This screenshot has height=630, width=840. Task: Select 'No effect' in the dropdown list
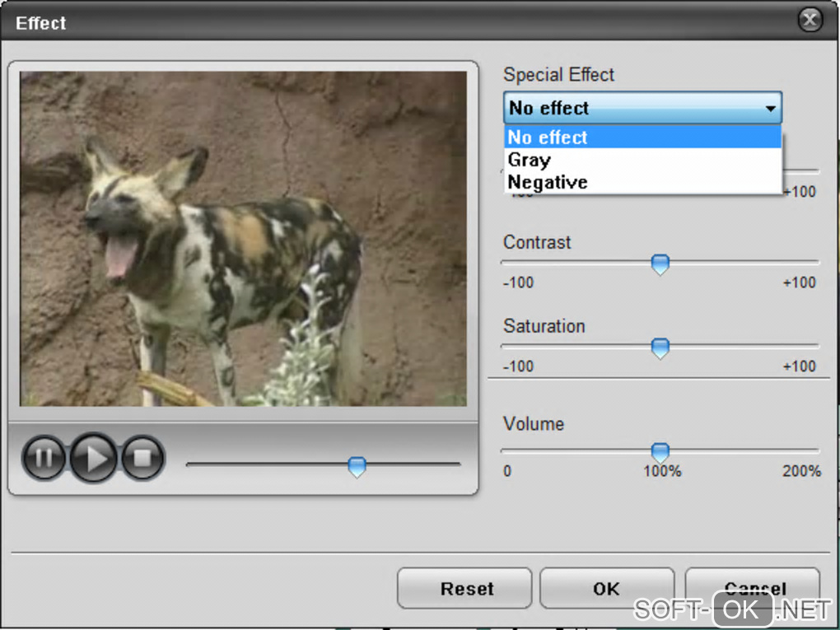coord(642,138)
